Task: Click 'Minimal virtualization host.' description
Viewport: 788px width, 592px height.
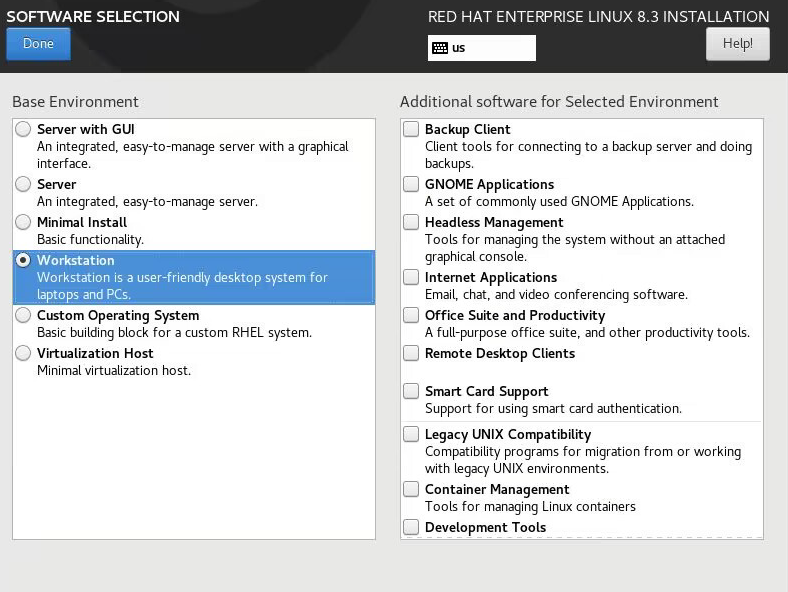Action: coord(114,371)
